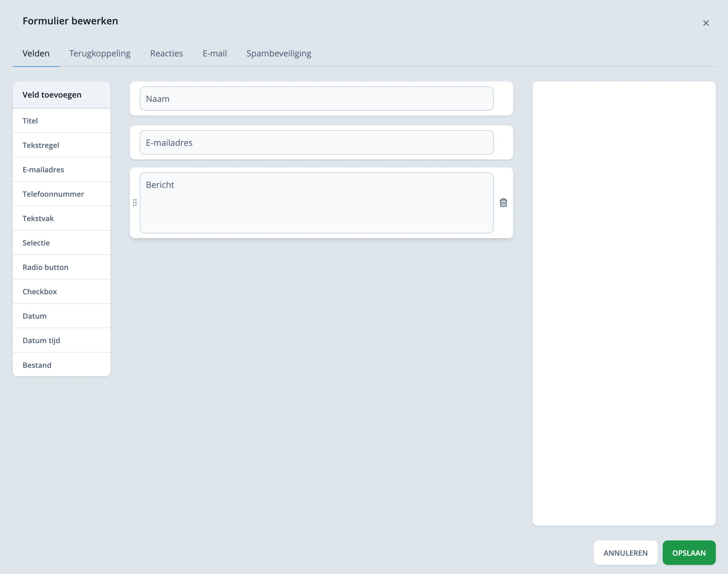The width and height of the screenshot is (728, 574).
Task: Add a Tekstvak field
Action: tap(62, 218)
